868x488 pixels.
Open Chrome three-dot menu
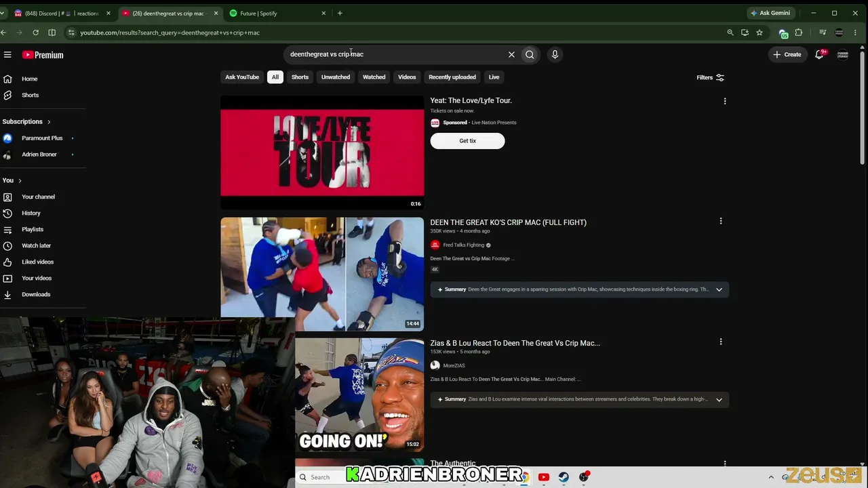856,33
